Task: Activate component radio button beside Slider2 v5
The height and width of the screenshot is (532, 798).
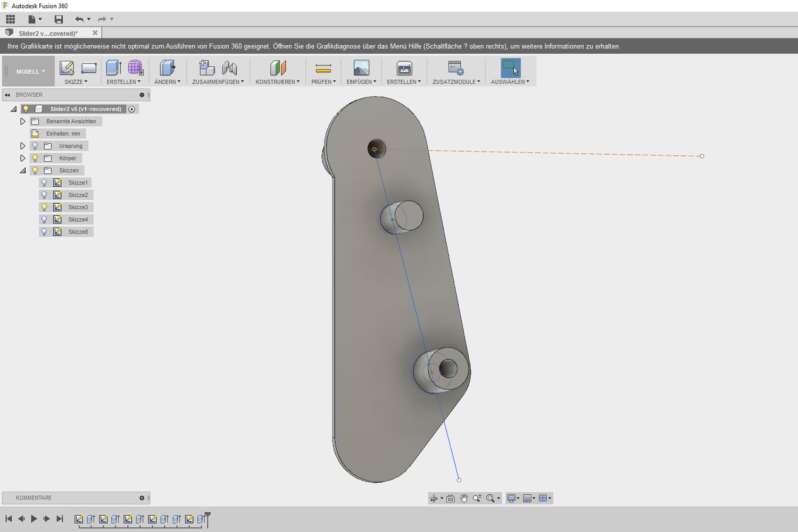Action: coord(132,109)
